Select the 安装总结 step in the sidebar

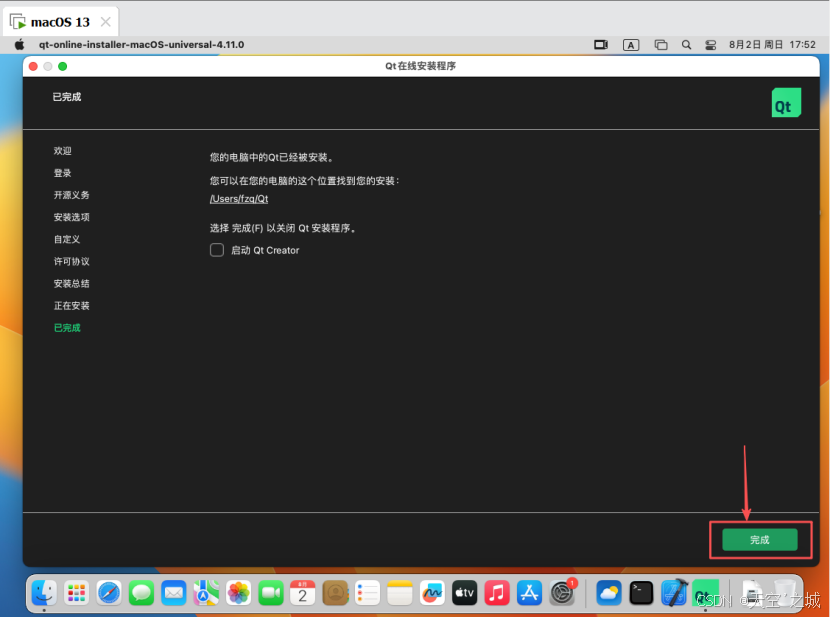coord(71,284)
